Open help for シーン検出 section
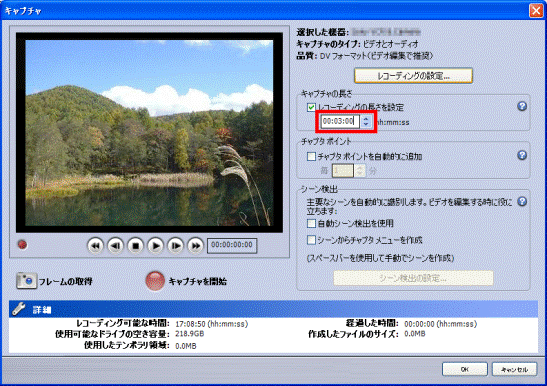547x386 pixels. [x=522, y=201]
